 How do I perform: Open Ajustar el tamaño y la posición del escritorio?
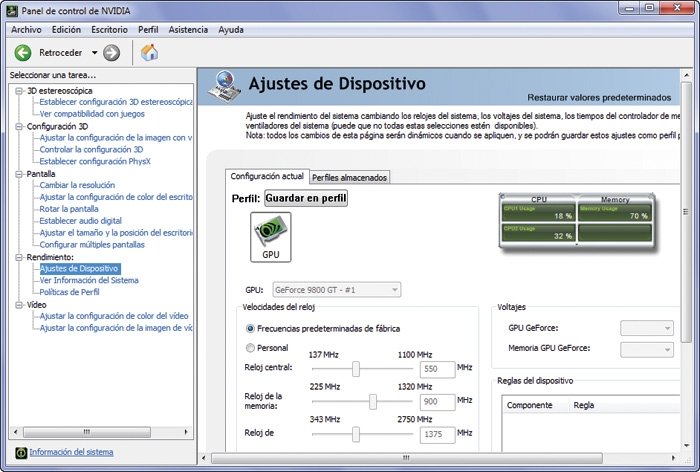tap(116, 233)
